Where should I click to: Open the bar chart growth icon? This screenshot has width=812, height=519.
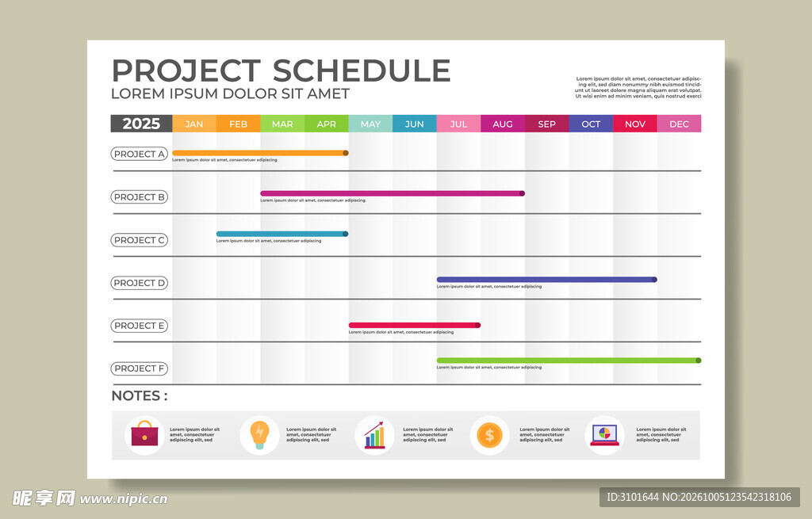(374, 435)
